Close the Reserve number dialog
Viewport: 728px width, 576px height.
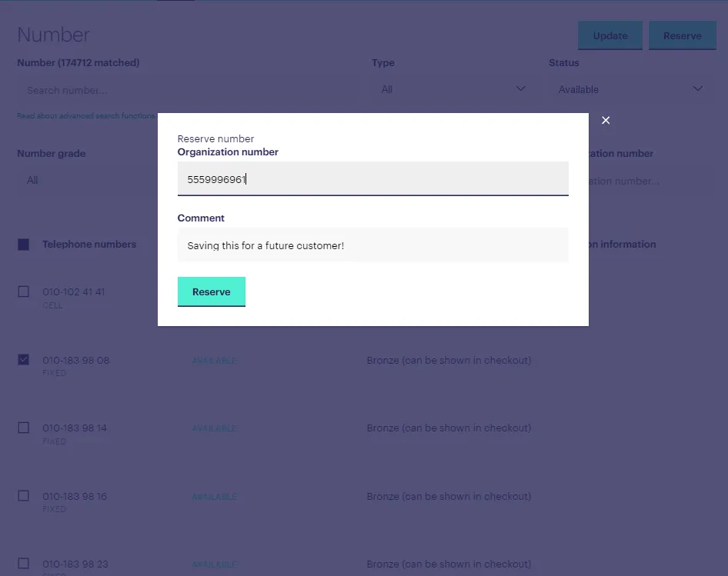[x=606, y=120]
